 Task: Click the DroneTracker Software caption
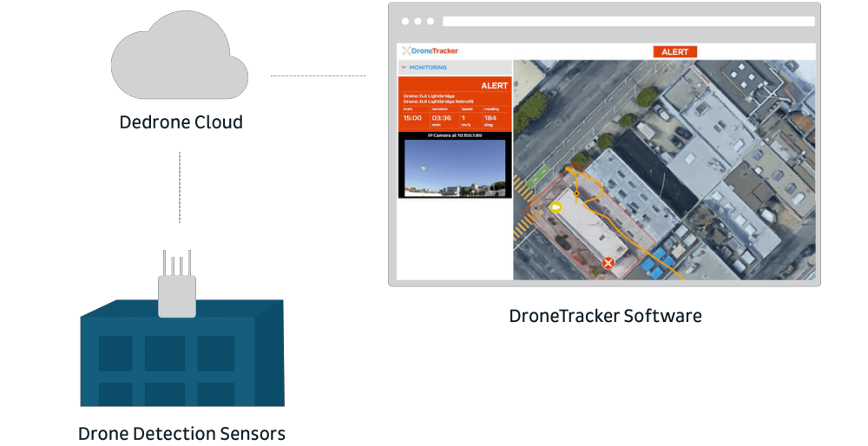tap(605, 316)
